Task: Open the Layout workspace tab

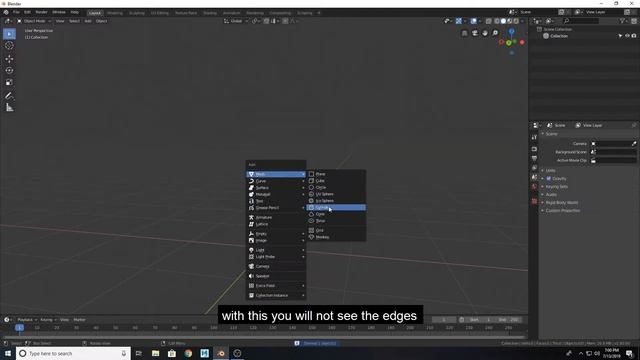Action: click(95, 13)
